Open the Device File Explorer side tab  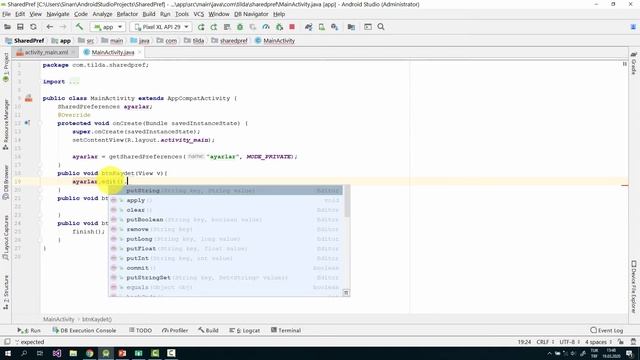633,287
